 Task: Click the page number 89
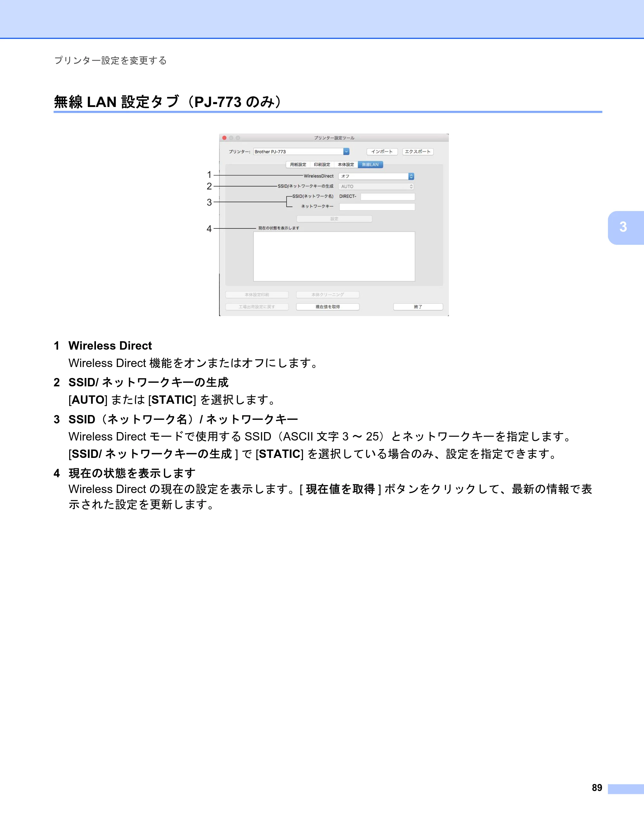pos(597,788)
